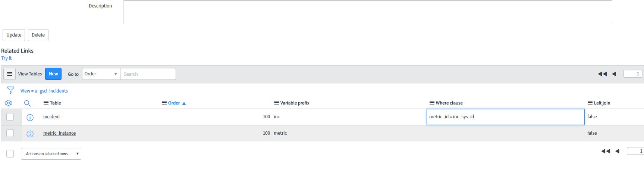Screen dimensions: 644x178
Task: Click the Update button
Action: point(14,35)
